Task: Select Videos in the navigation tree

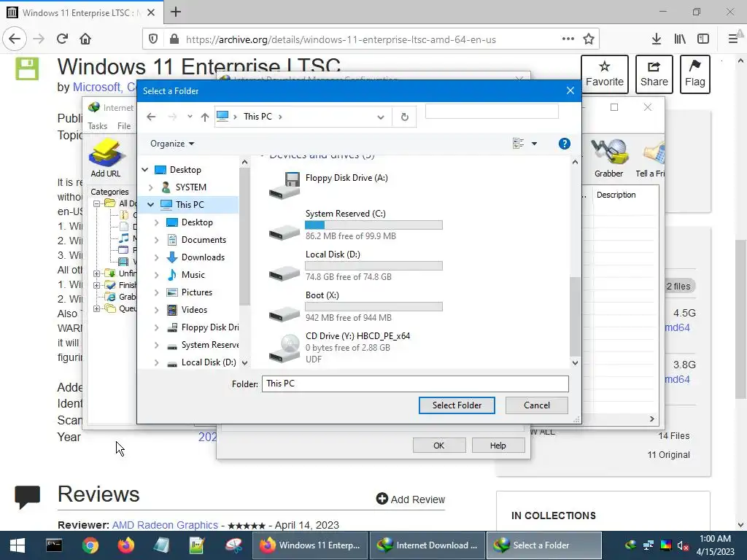Action: coord(194,310)
